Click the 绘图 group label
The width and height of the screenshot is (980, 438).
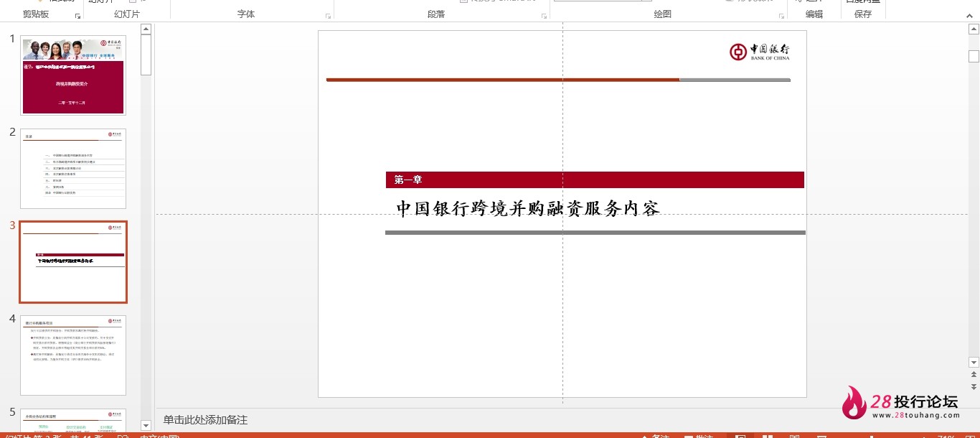point(663,14)
